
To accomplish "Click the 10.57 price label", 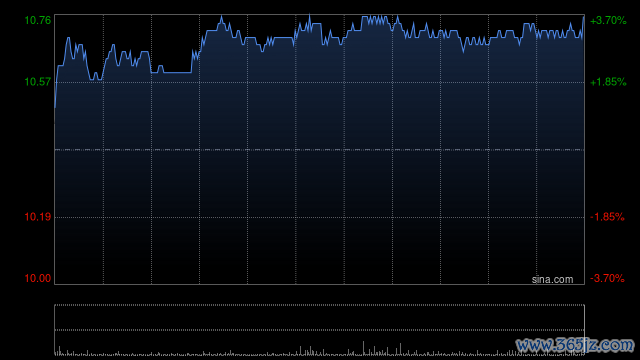I will pos(38,82).
